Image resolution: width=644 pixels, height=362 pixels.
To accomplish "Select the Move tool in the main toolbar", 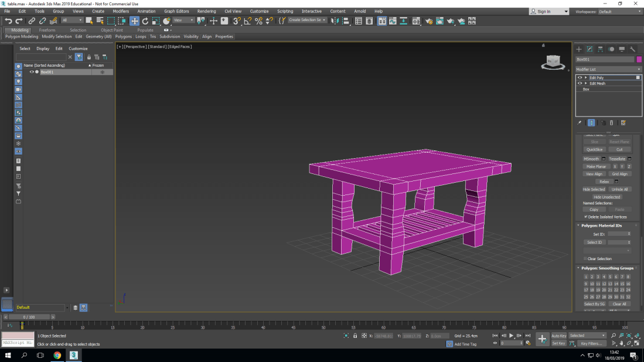I will click(x=134, y=21).
